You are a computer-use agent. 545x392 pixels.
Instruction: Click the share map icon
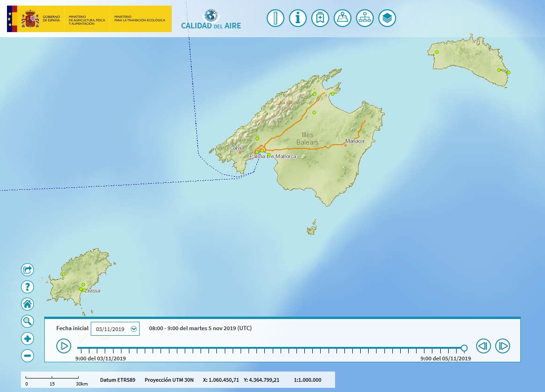coord(27,270)
